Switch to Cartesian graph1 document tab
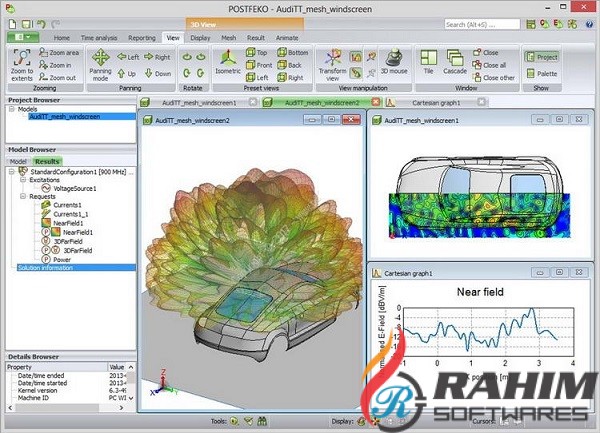This screenshot has width=600, height=433. point(436,103)
